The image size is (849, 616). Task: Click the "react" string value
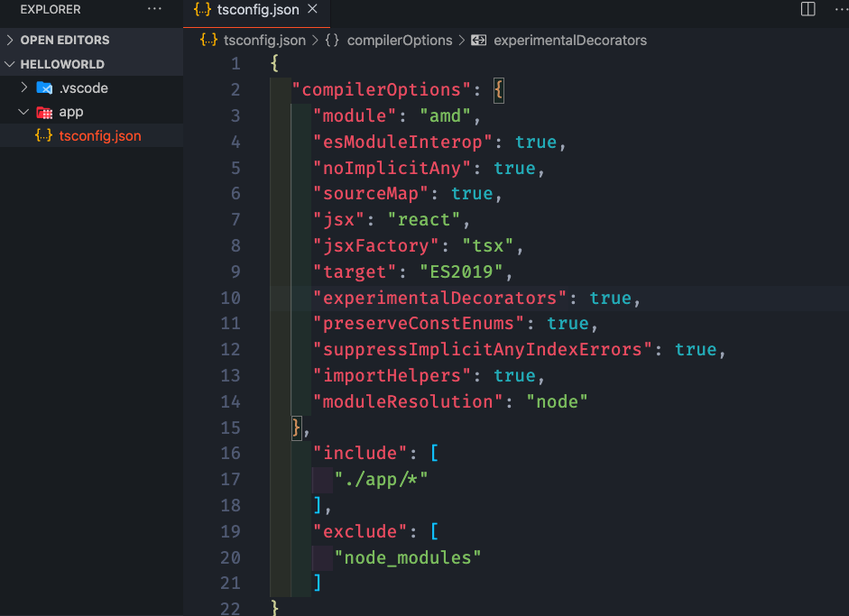[x=424, y=219]
